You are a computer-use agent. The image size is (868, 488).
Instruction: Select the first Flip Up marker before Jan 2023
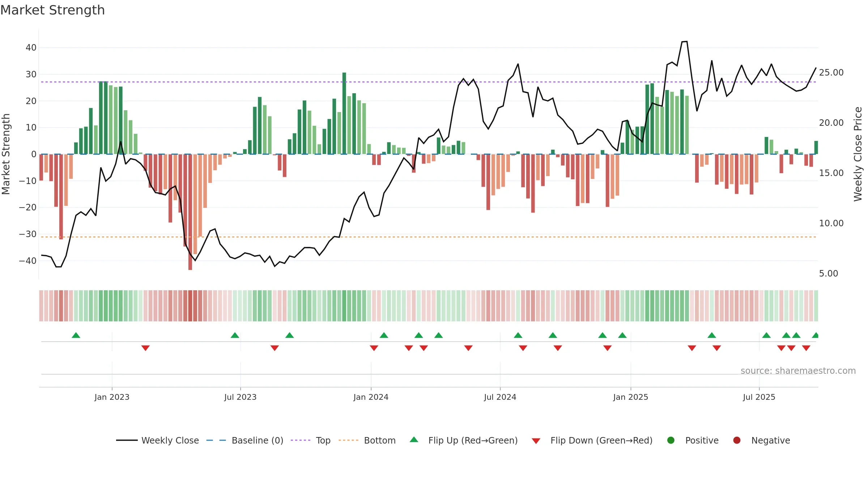pos(76,335)
